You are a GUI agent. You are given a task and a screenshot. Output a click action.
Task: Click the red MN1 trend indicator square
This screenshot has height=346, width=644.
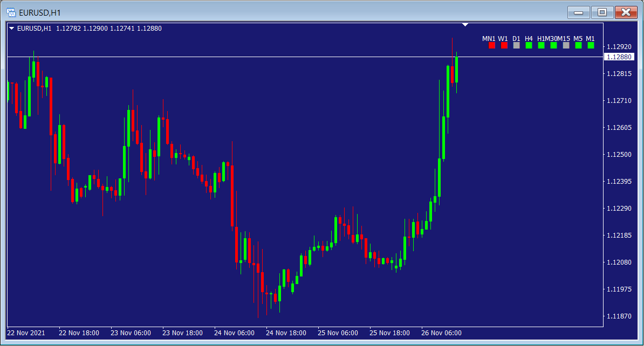coord(492,46)
